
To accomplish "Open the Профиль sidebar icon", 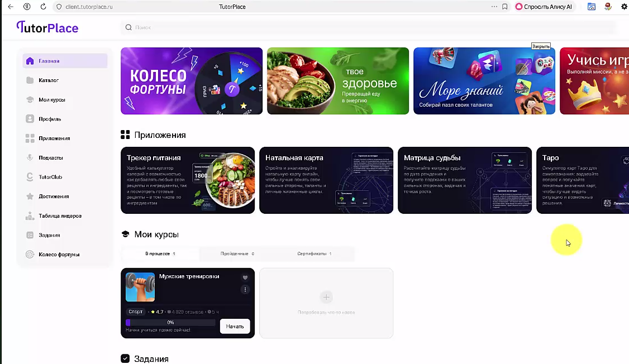I will [30, 119].
